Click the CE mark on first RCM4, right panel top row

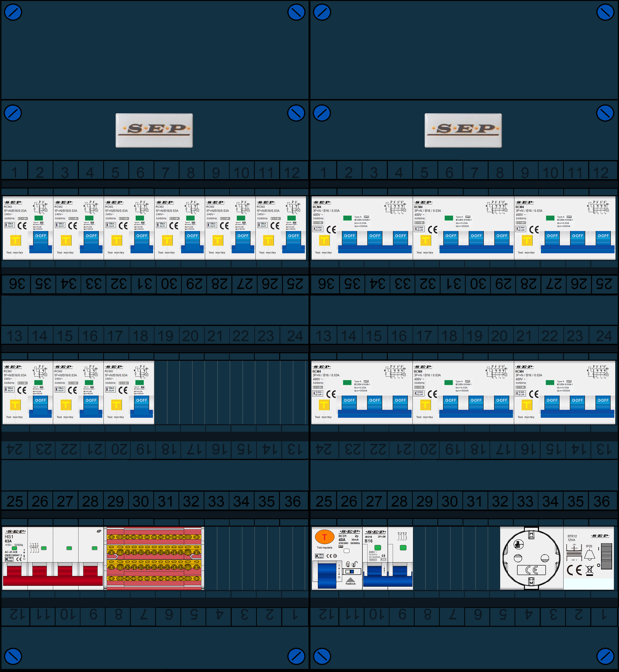[x=331, y=229]
